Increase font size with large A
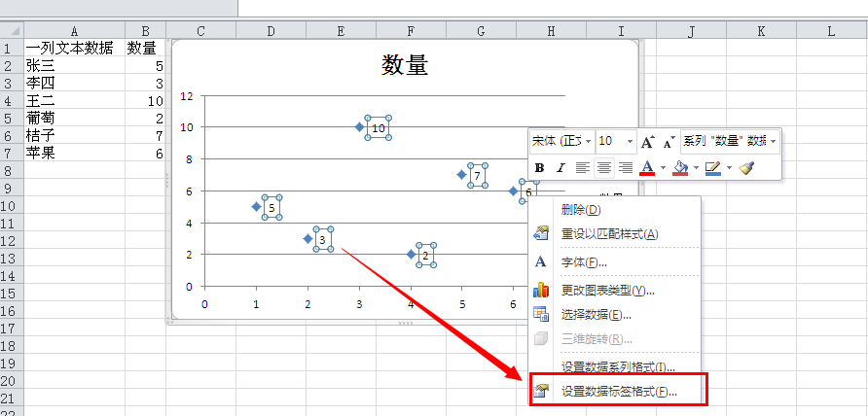This screenshot has height=416, width=868. point(648,142)
